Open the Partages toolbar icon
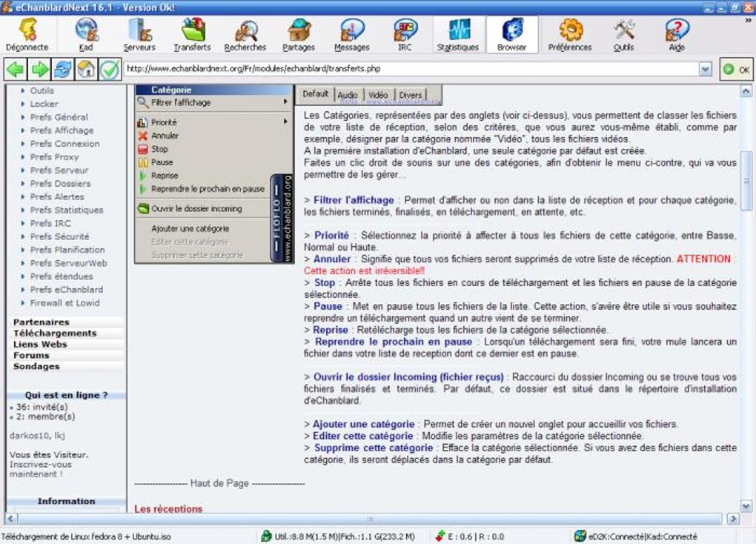 pyautogui.click(x=299, y=34)
